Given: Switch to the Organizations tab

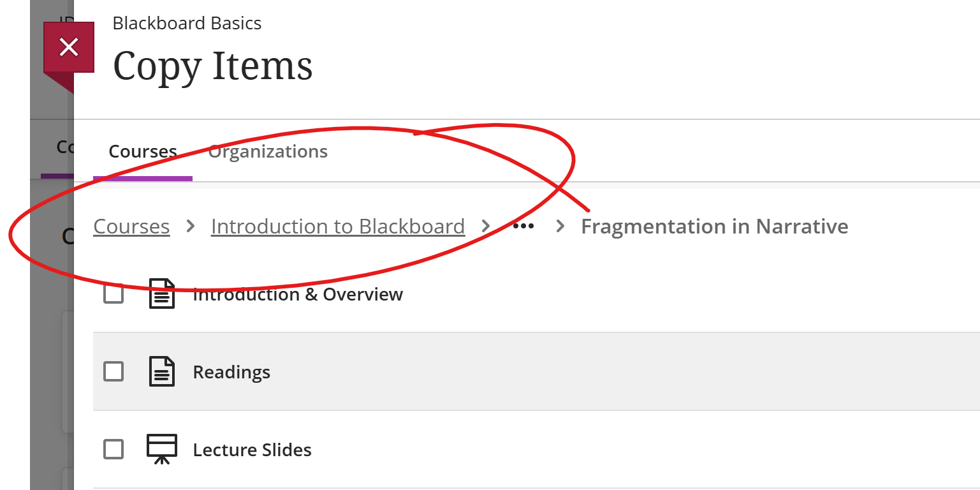Looking at the screenshot, I should point(268,152).
